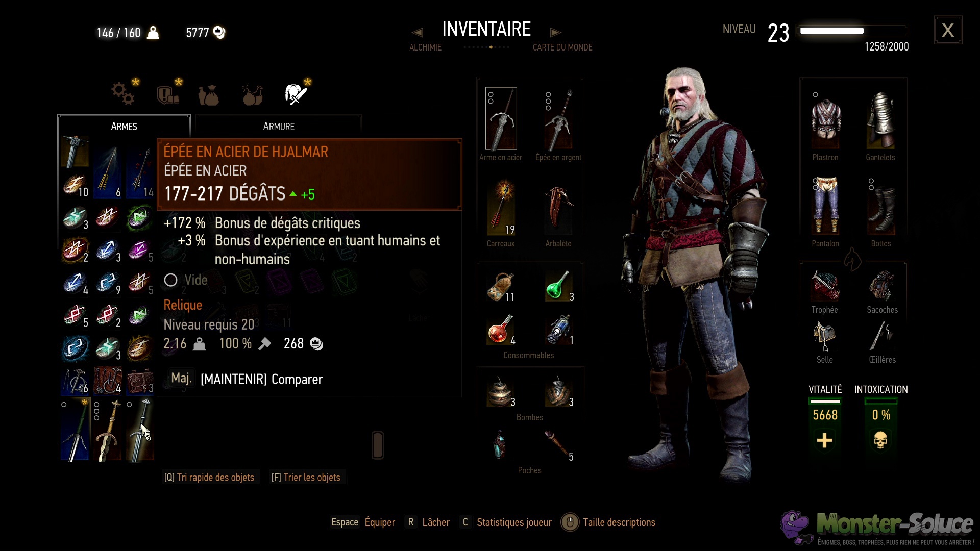
Task: Click the green potion consumable slot
Action: point(558,286)
